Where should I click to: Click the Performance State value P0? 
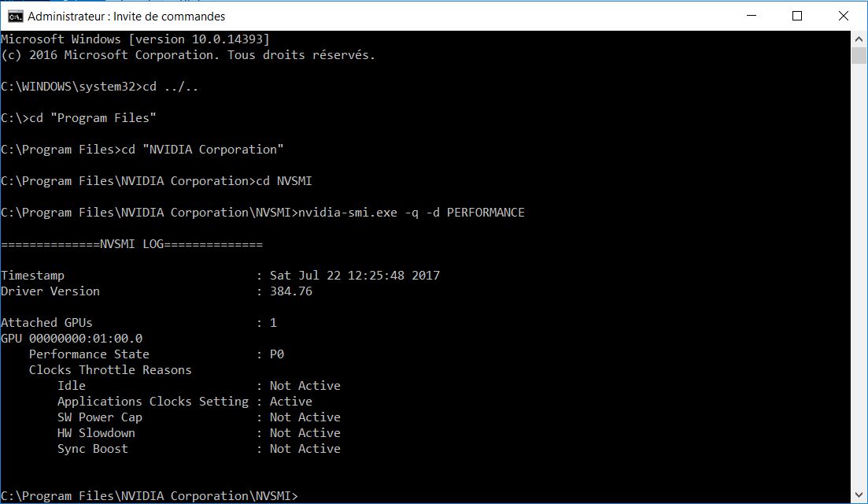point(276,354)
